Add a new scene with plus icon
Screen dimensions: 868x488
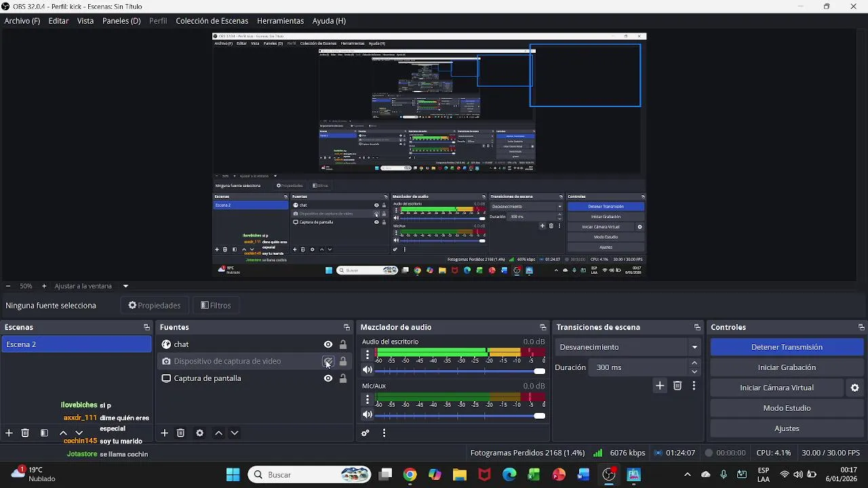coord(9,433)
